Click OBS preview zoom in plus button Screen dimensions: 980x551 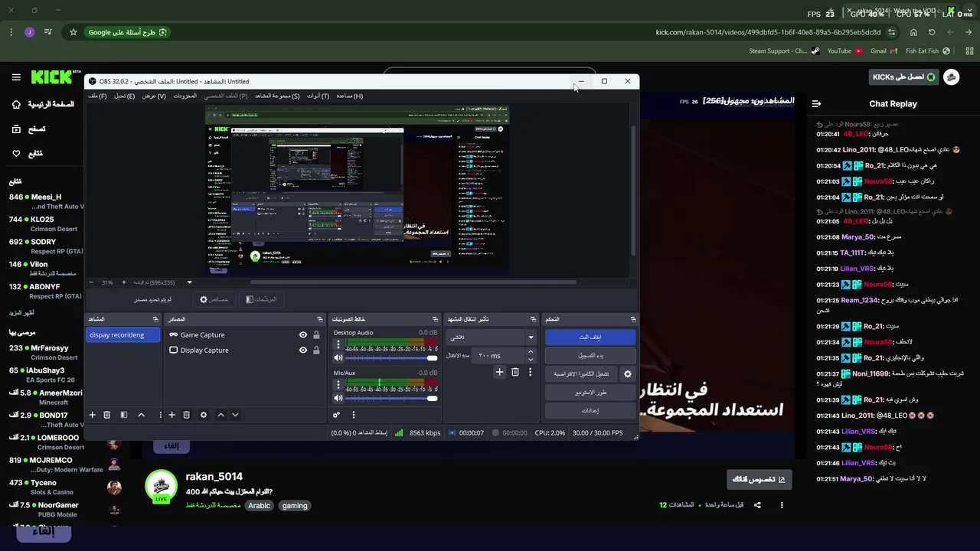pyautogui.click(x=123, y=282)
